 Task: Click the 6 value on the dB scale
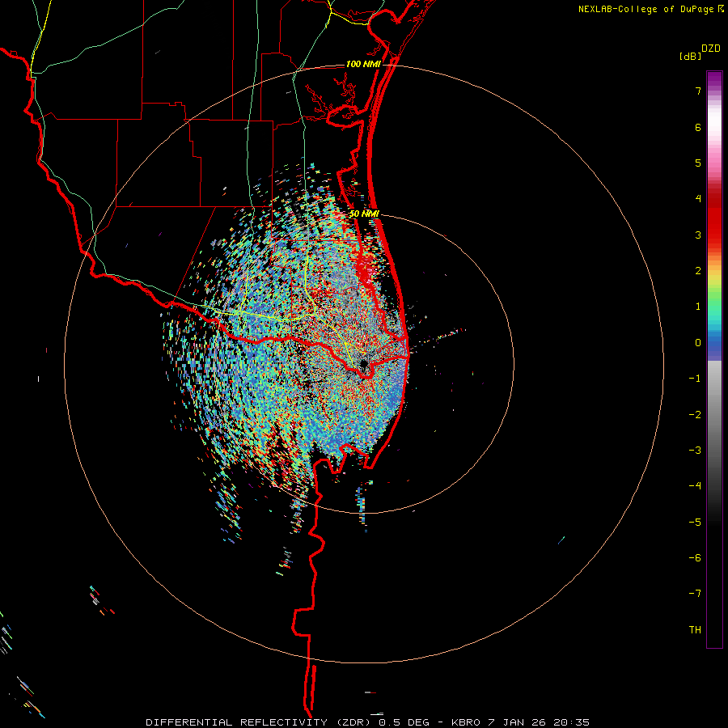coord(698,127)
